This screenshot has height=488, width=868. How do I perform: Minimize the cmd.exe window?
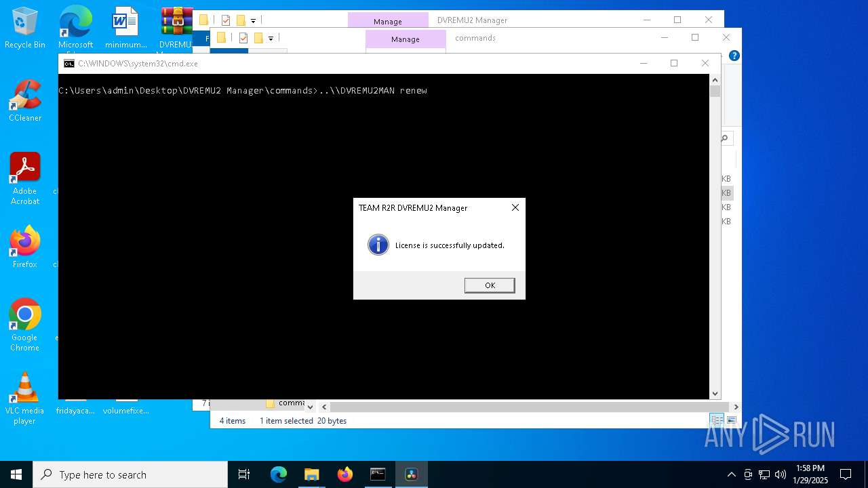point(643,63)
